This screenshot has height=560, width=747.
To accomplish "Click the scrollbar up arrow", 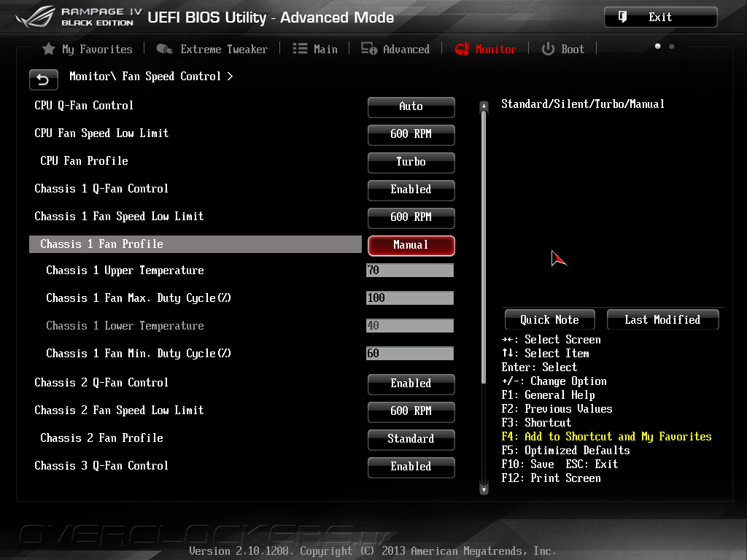I will pos(484,106).
